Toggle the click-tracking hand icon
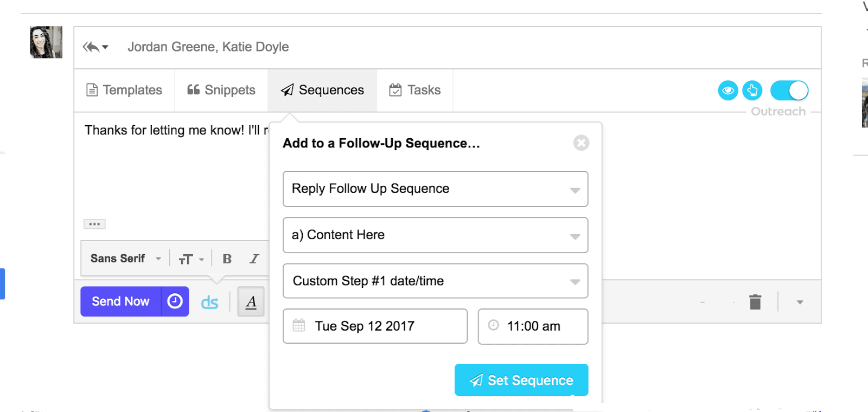This screenshot has height=412, width=868. [752, 91]
